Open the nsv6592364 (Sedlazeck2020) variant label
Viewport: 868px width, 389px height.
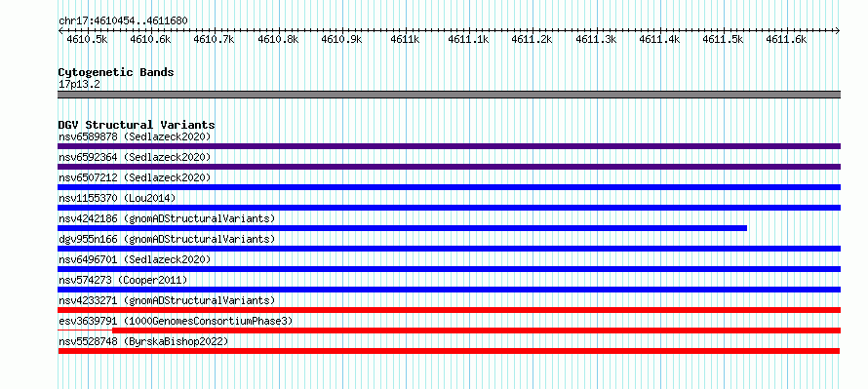(x=135, y=157)
